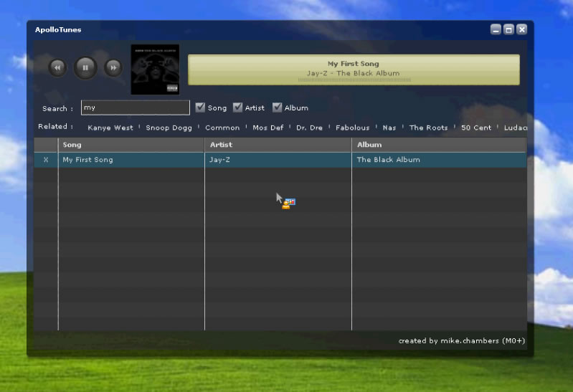This screenshot has width=573, height=392.
Task: Skip back with the rewind button
Action: 57,67
